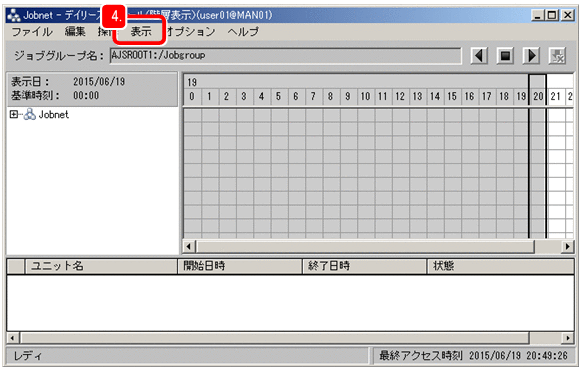Viewport: 583px width, 371px height.
Task: Click the 最終アクセス時刻 status bar entry
Action: [x=473, y=356]
